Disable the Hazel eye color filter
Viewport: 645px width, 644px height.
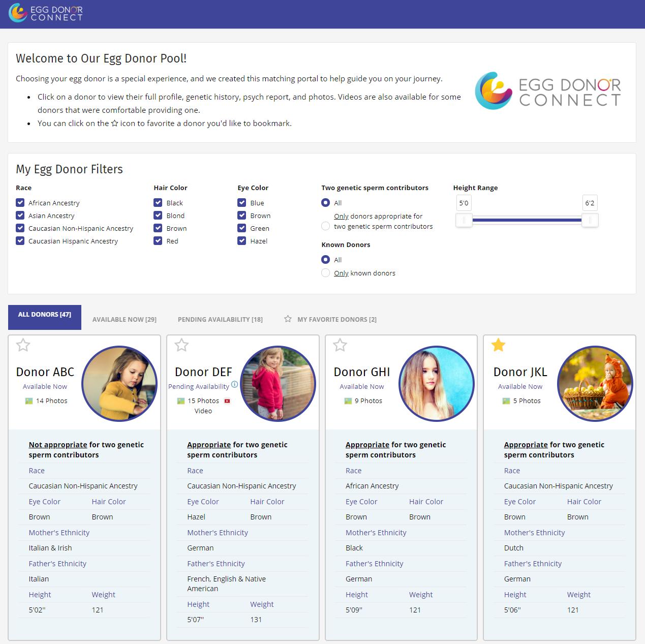pos(242,241)
